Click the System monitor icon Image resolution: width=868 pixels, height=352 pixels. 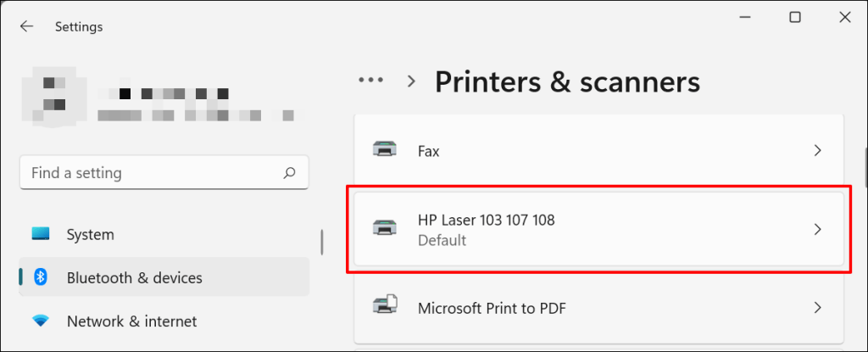(x=41, y=234)
